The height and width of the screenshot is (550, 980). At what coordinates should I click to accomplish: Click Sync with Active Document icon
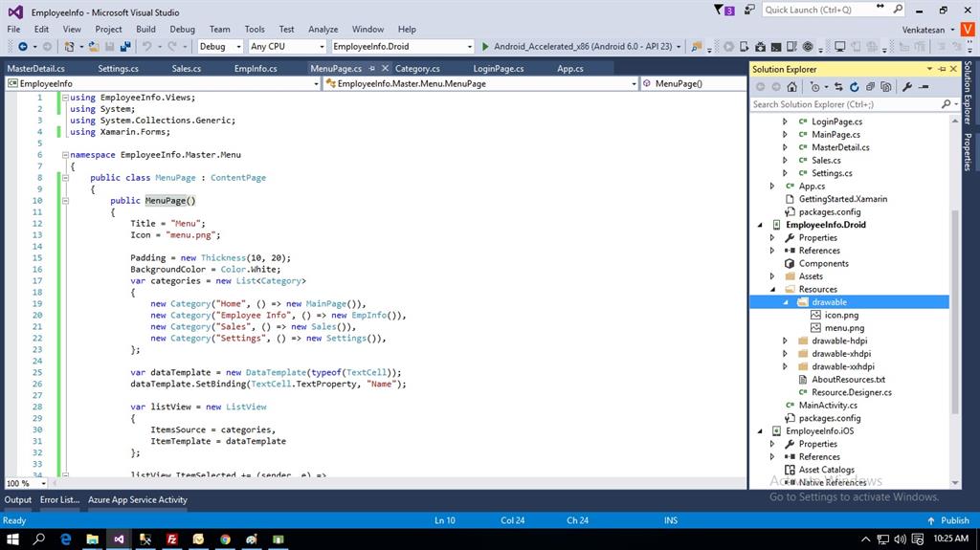(x=838, y=87)
